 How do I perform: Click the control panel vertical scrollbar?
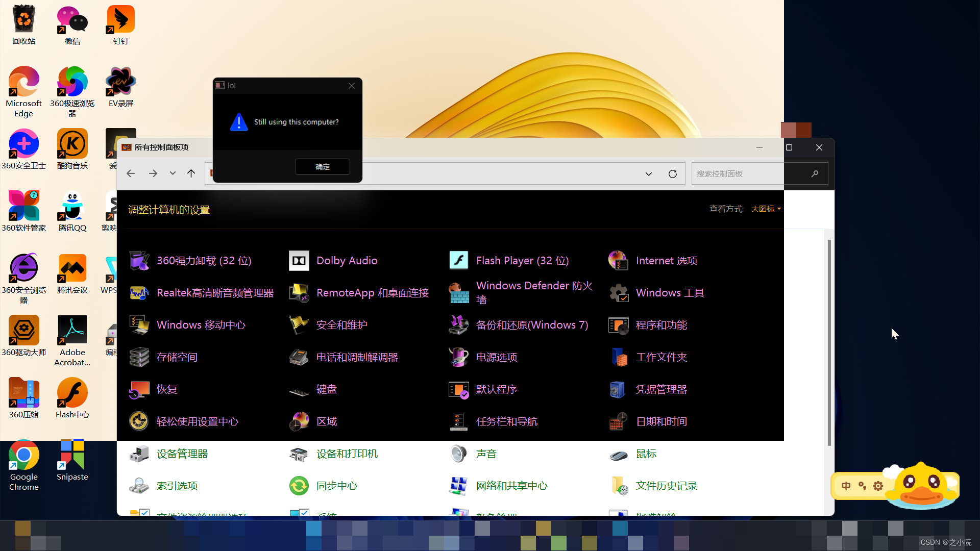pos(829,342)
